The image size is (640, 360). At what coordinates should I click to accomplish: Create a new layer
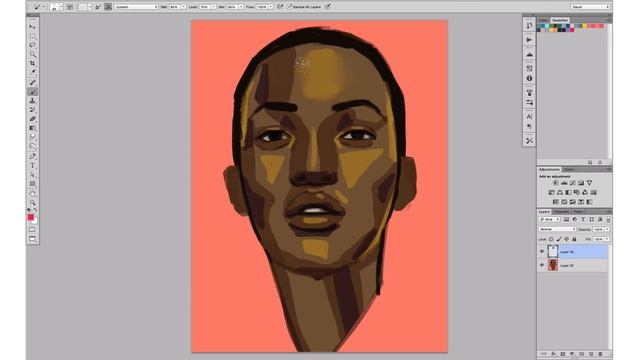click(591, 354)
